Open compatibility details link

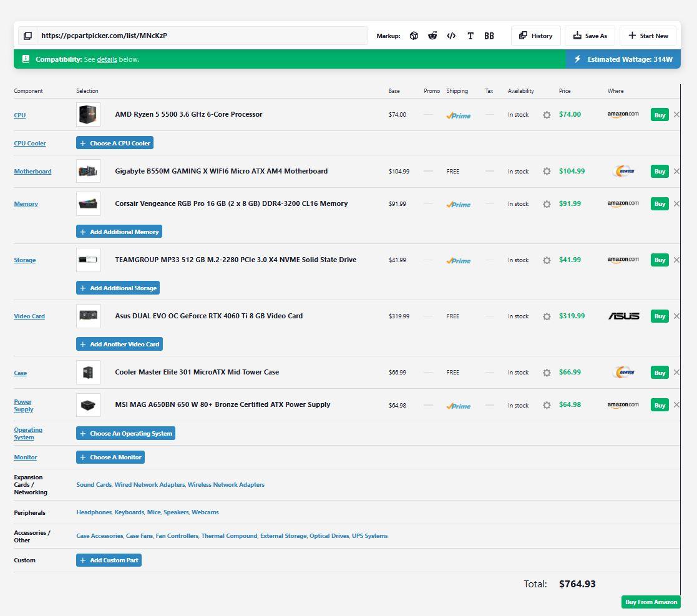tap(107, 59)
